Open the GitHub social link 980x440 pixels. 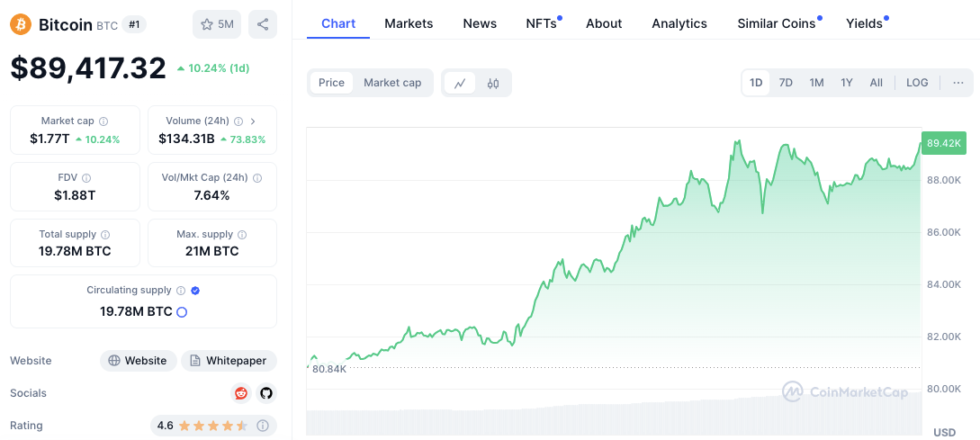(x=265, y=393)
